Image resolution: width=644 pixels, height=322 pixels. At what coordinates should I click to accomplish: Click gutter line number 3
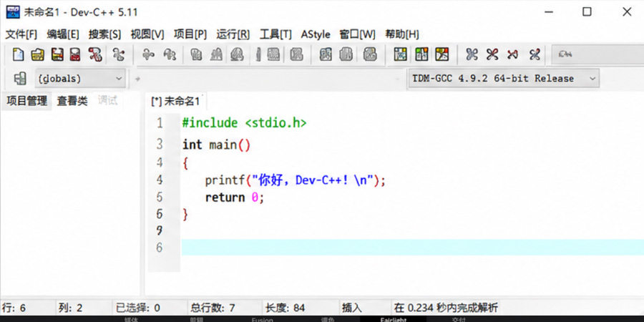(x=160, y=144)
